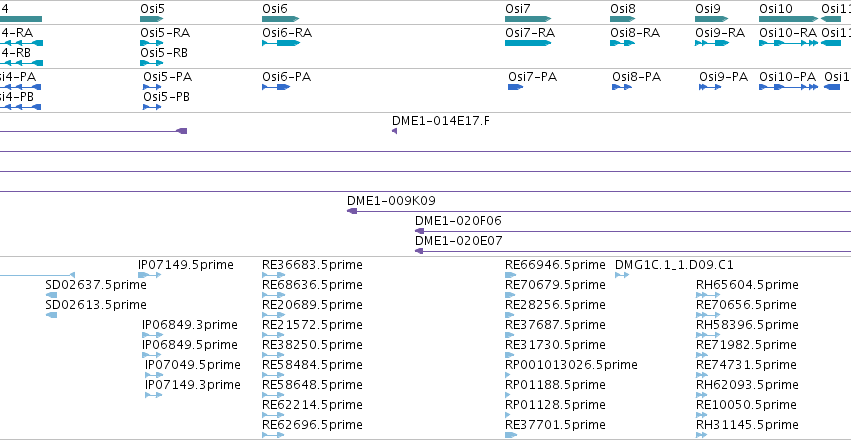Click the RE36683.5prime EST glyph
Viewport: 851px width, 440px height.
(274, 275)
